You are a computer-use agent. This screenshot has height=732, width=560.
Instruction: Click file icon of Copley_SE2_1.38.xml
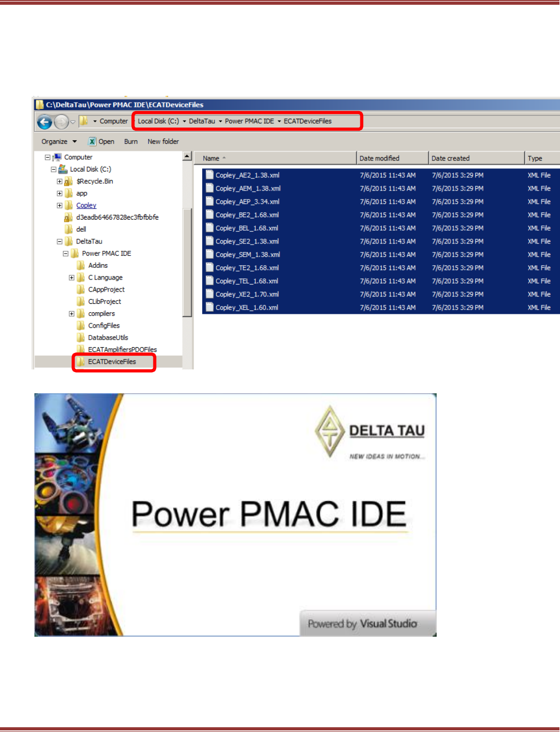click(210, 241)
